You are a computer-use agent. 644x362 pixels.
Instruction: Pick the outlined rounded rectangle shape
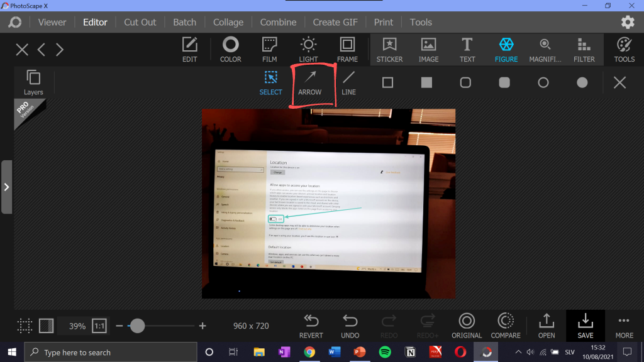click(x=465, y=82)
